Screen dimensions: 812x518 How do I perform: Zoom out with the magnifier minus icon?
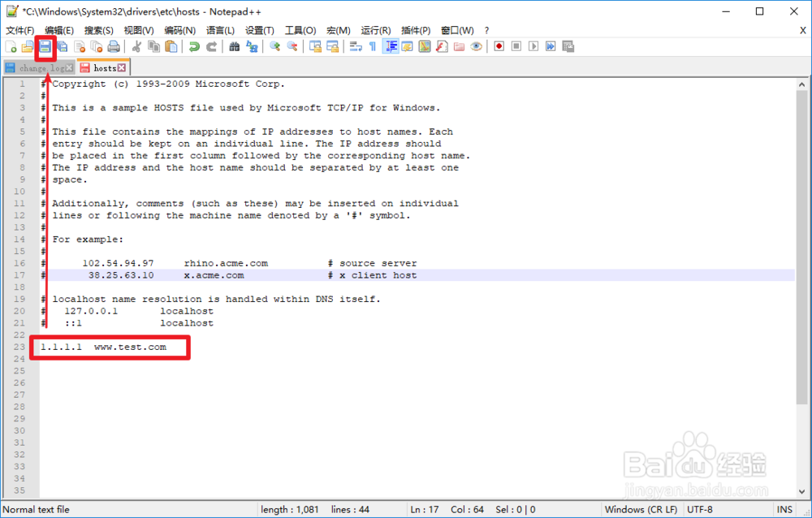(x=292, y=46)
